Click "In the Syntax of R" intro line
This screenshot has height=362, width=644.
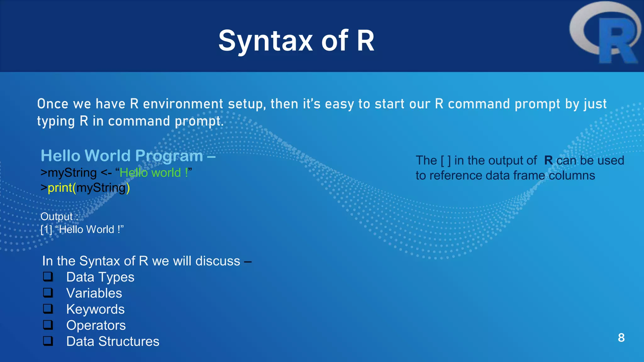coord(147,261)
